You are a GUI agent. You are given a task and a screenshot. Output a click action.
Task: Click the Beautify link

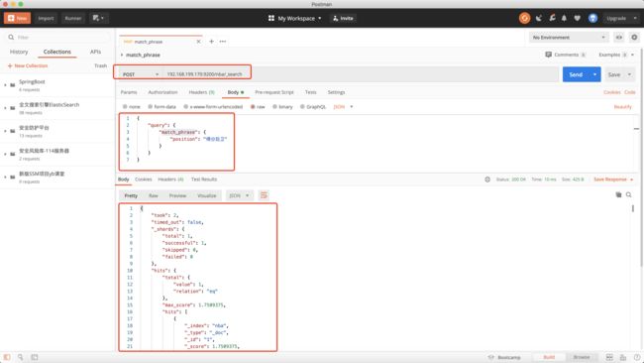pyautogui.click(x=622, y=106)
